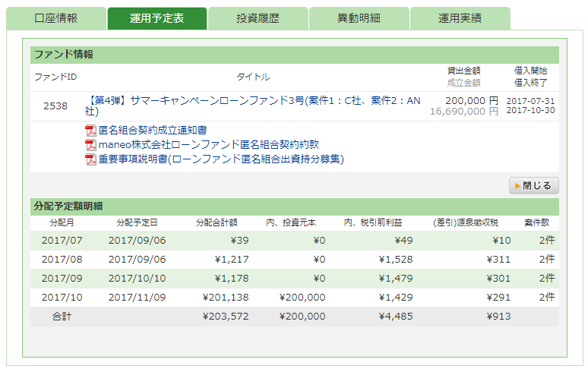Screen dimensions: 588x372
Task: Switch to the 口座情報 tab
Action: click(56, 18)
